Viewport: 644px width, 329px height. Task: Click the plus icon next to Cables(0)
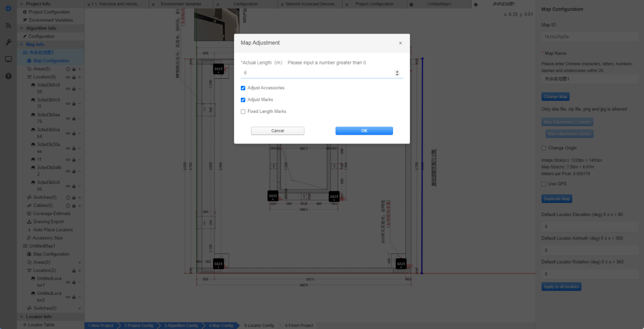79,205
